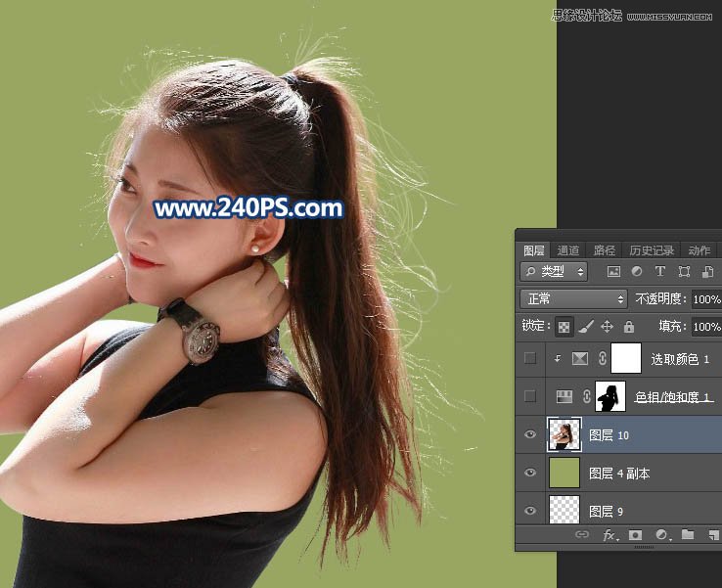This screenshot has height=588, width=722.
Task: Select the 图层 4 副本 layer name
Action: tap(619, 474)
